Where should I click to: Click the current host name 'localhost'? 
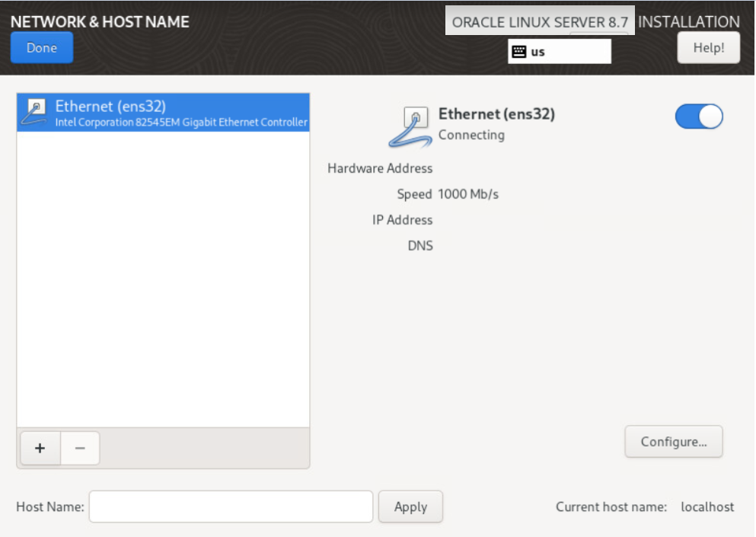click(x=707, y=507)
